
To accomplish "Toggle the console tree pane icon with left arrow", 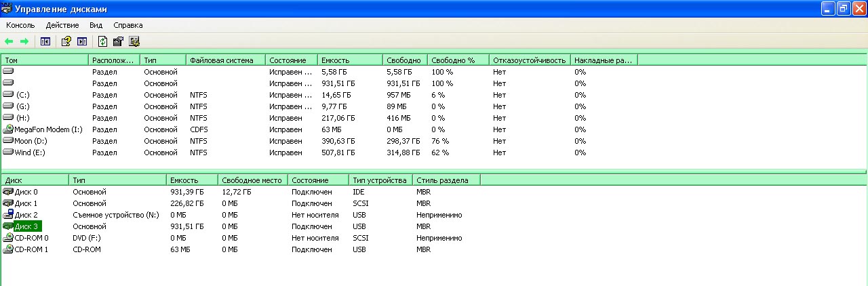I will click(x=45, y=41).
